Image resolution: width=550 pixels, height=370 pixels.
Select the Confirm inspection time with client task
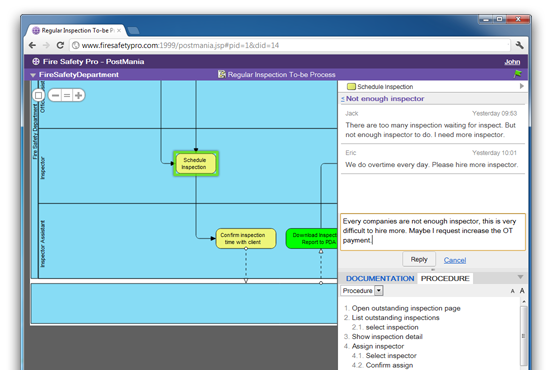point(246,238)
